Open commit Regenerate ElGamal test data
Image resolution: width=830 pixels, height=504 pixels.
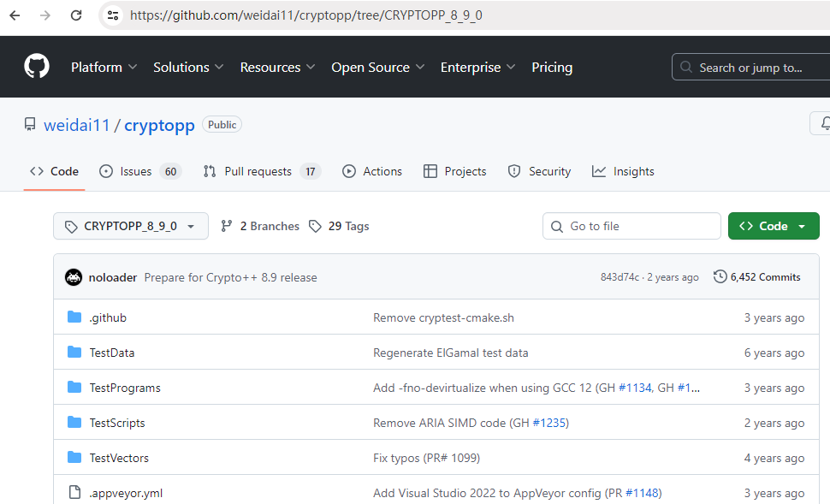pyautogui.click(x=450, y=353)
